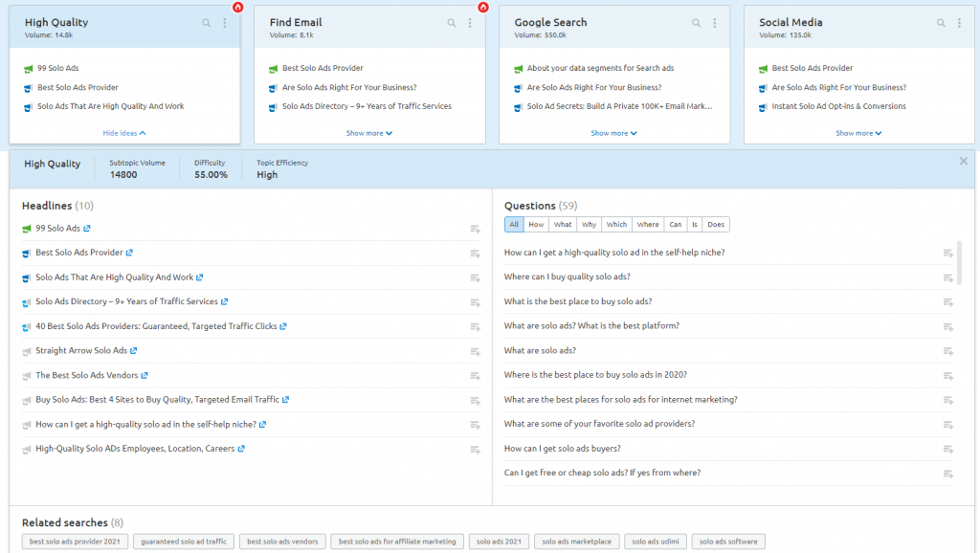Filter questions by Where
This screenshot has width=980, height=553.
pyautogui.click(x=648, y=224)
